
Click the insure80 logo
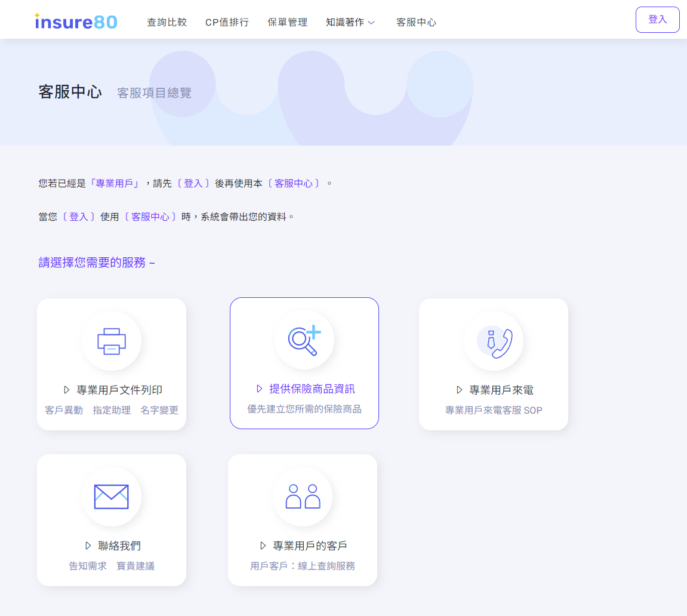tap(76, 22)
